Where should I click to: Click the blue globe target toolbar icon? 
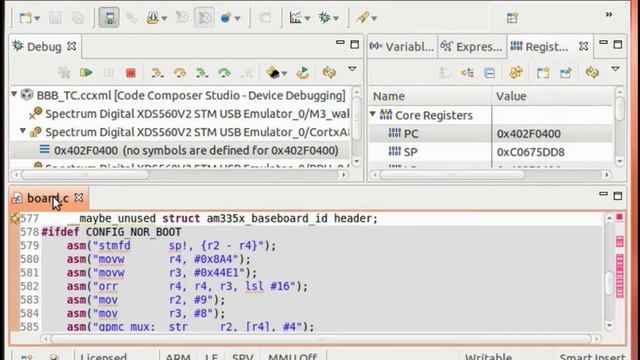(x=226, y=18)
